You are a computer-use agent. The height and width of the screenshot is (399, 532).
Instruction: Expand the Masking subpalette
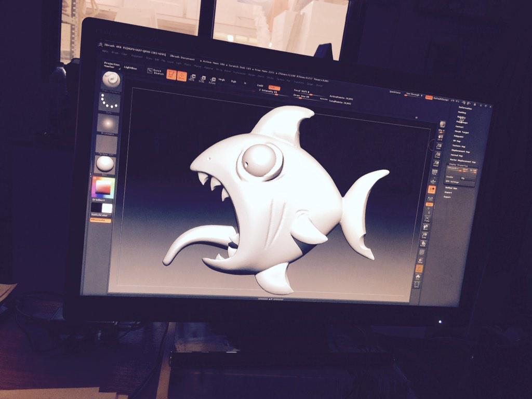pyautogui.click(x=462, y=113)
